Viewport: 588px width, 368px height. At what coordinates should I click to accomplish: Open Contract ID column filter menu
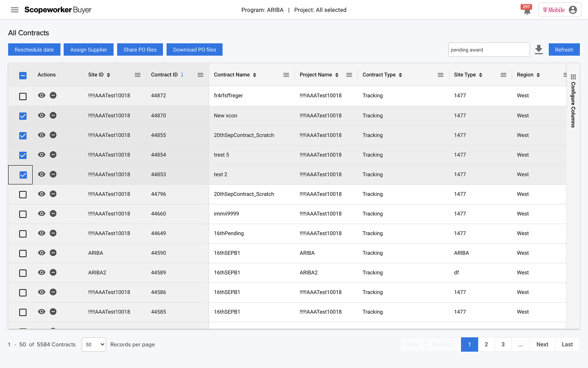tap(200, 75)
